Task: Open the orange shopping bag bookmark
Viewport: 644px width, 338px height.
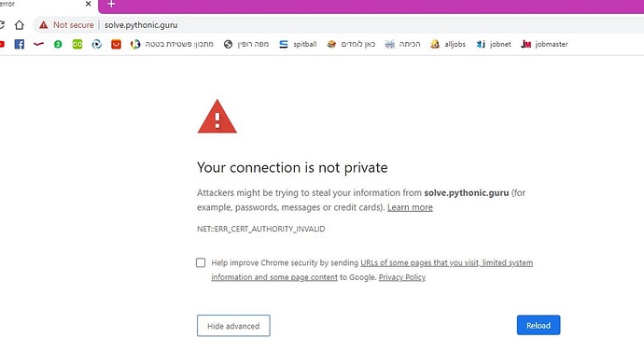Action: [117, 45]
